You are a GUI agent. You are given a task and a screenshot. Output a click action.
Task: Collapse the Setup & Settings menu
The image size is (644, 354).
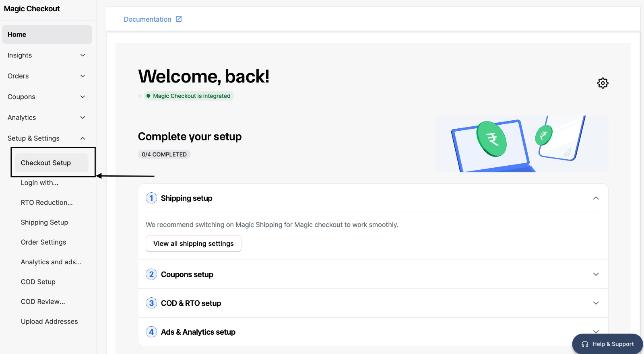[83, 138]
